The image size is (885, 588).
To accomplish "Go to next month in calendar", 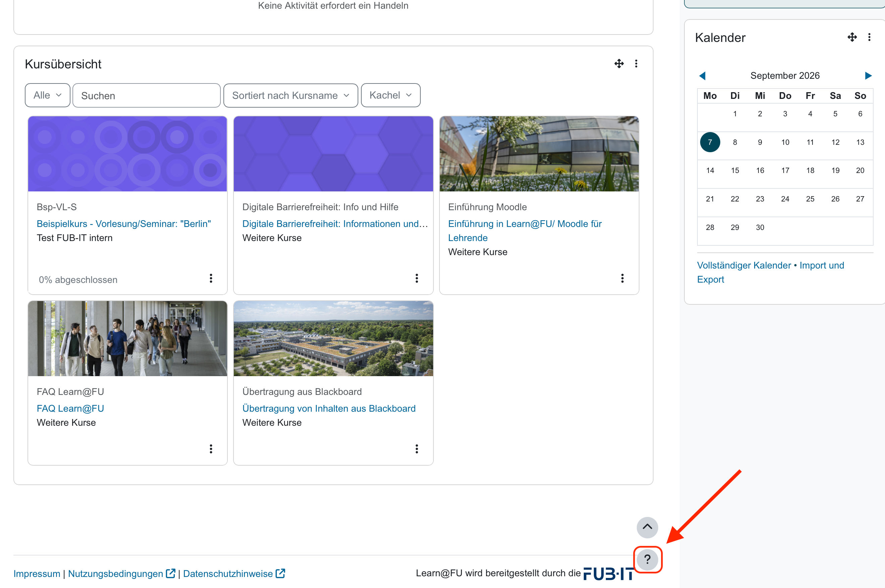I will (868, 76).
